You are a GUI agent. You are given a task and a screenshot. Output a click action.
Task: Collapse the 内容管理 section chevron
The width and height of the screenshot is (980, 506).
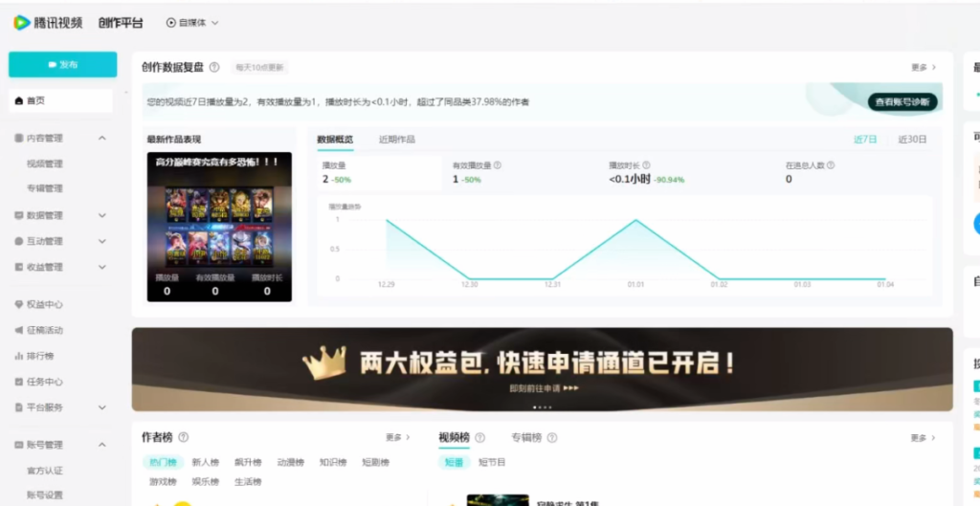click(x=102, y=138)
